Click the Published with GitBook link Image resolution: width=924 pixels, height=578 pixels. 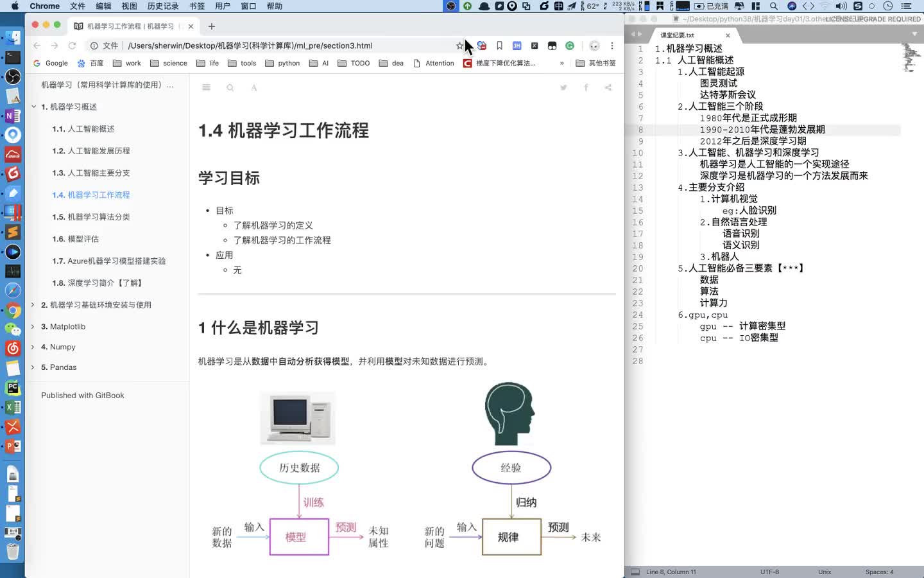click(83, 396)
